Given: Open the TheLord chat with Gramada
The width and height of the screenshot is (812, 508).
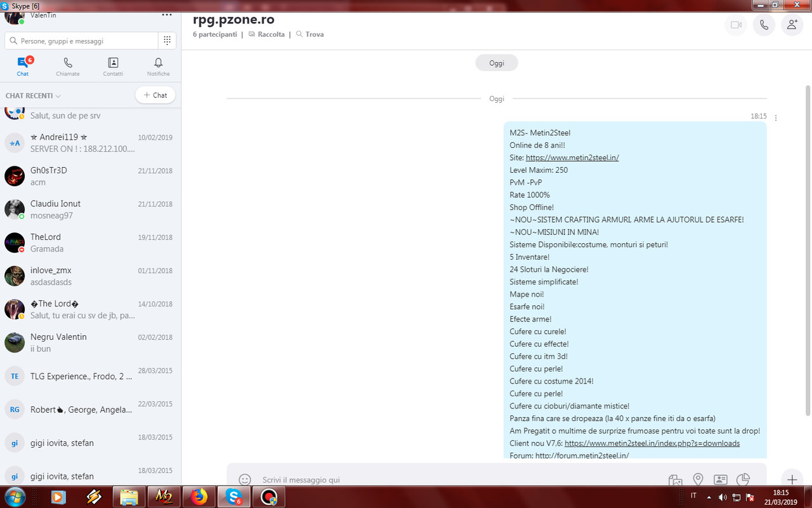Looking at the screenshot, I should [x=90, y=243].
